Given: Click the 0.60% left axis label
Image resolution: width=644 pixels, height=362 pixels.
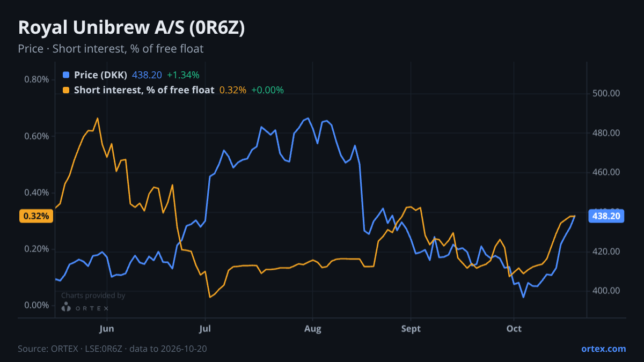Looking at the screenshot, I should tap(36, 136).
